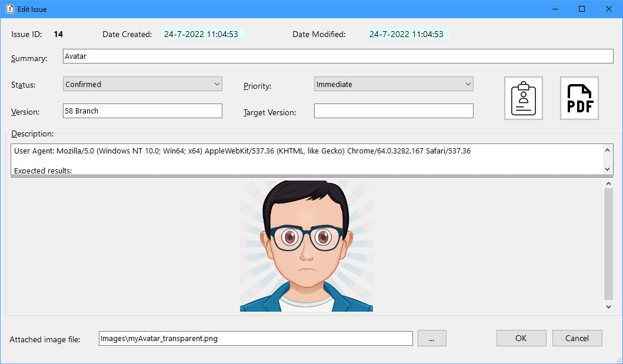This screenshot has height=364, width=623.
Task: Click Description scrollbar down arrow
Action: click(607, 169)
